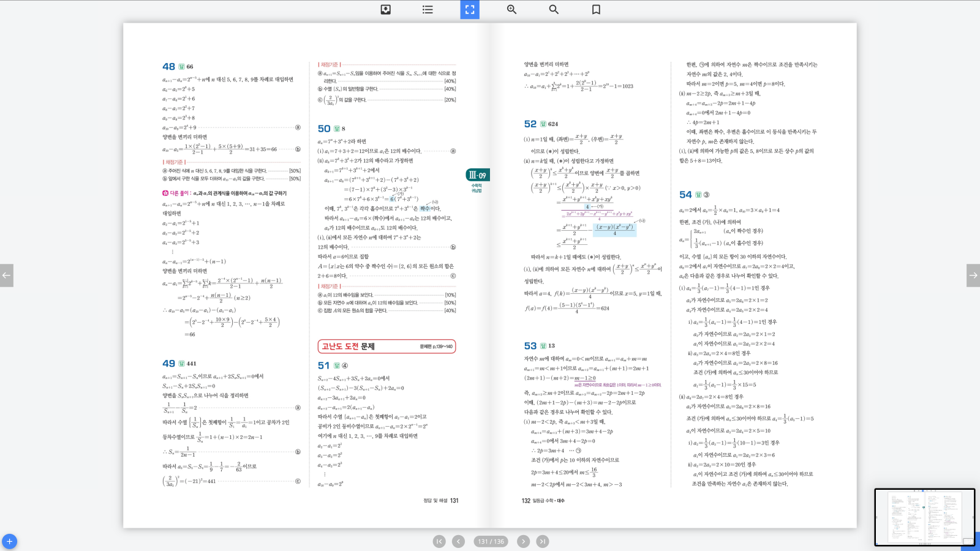The image size is (980, 551).
Task: Click the blue corner in bottom-right
Action: [x=971, y=543]
